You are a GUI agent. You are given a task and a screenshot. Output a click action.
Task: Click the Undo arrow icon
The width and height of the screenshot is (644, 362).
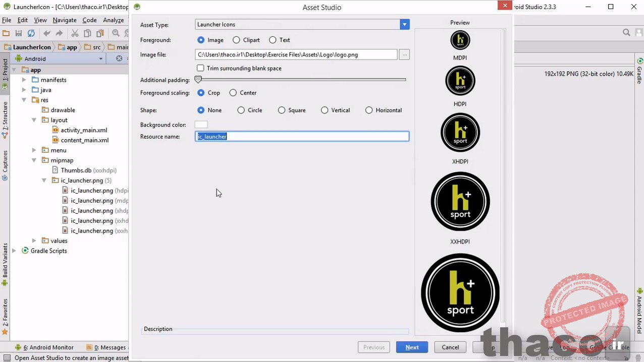point(47,33)
